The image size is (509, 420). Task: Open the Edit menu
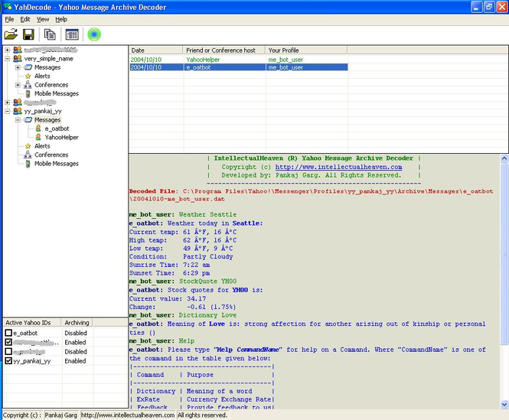tap(25, 19)
